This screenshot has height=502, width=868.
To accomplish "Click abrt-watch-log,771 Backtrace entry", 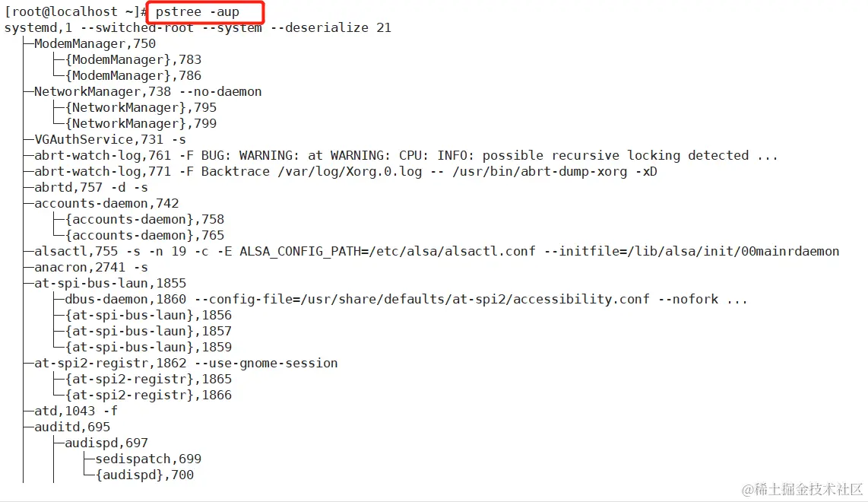I will 345,172.
